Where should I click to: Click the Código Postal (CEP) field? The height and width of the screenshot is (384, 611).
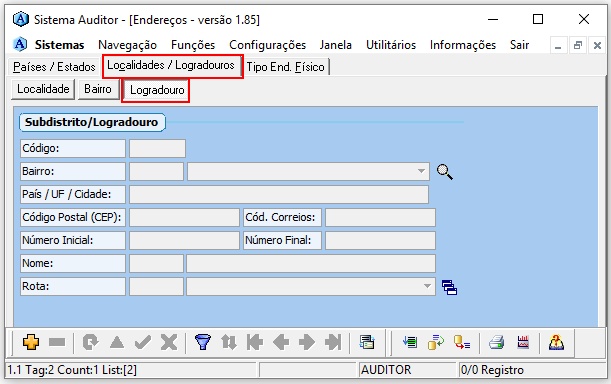[184, 217]
